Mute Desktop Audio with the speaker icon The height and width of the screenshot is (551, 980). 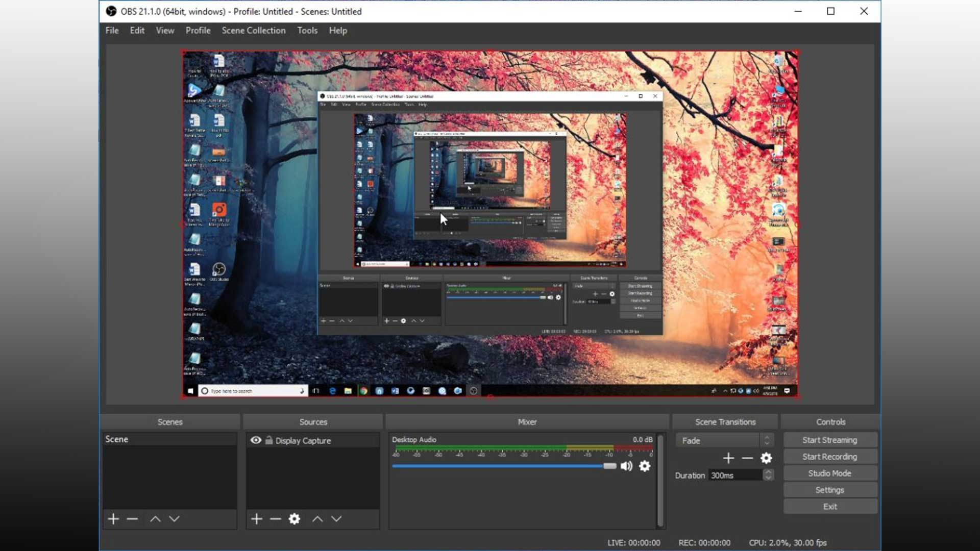626,466
